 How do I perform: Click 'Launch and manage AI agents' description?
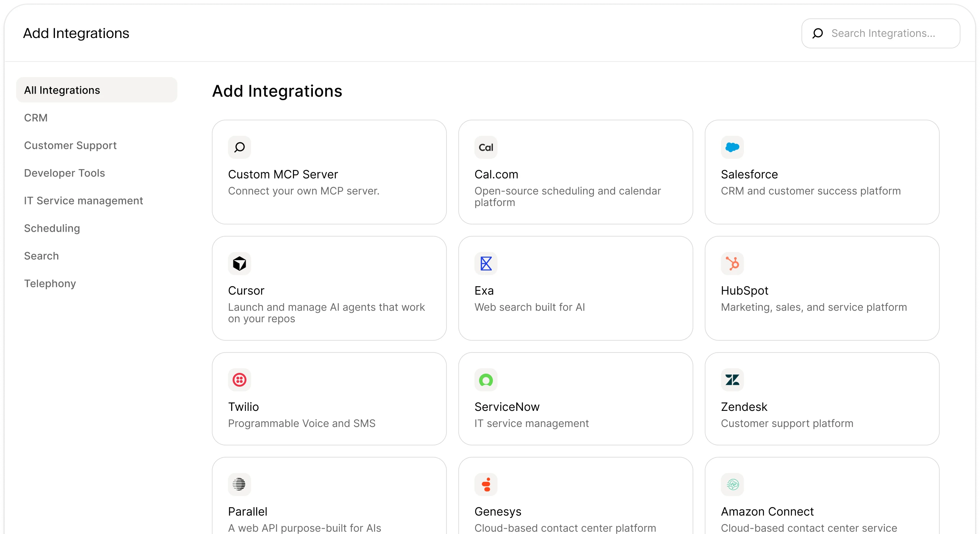(326, 313)
